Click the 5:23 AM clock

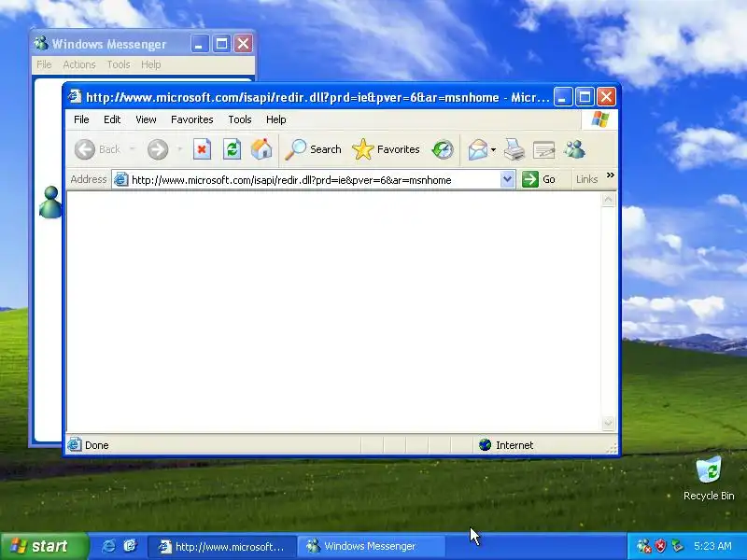tap(712, 546)
